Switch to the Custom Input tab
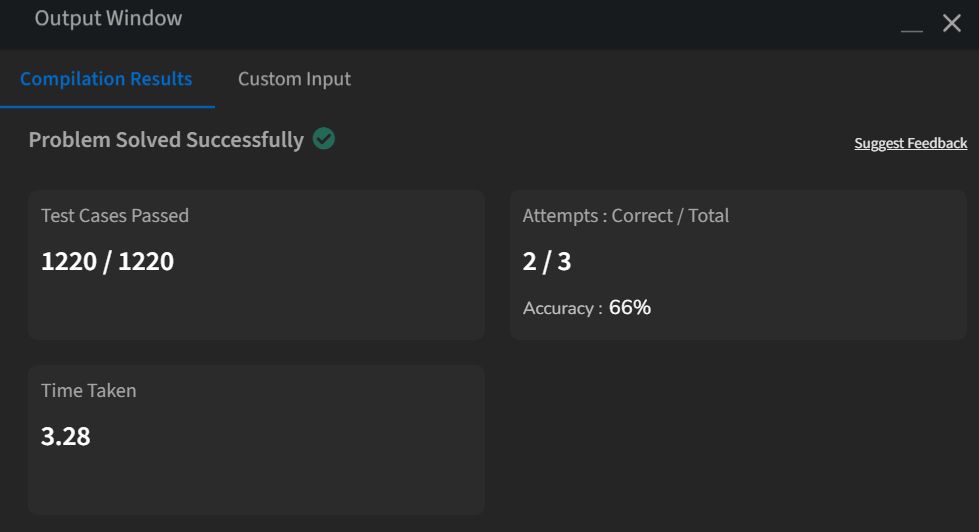The width and height of the screenshot is (979, 532). 294,79
